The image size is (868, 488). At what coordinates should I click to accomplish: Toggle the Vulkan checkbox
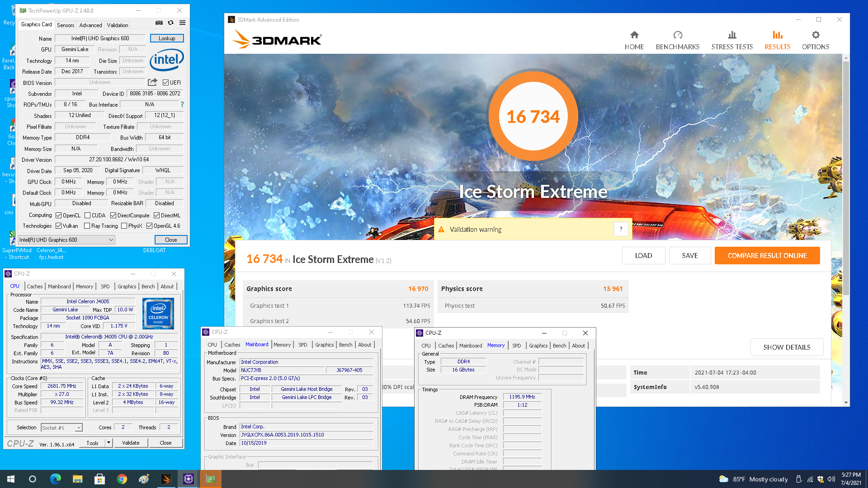click(x=59, y=226)
